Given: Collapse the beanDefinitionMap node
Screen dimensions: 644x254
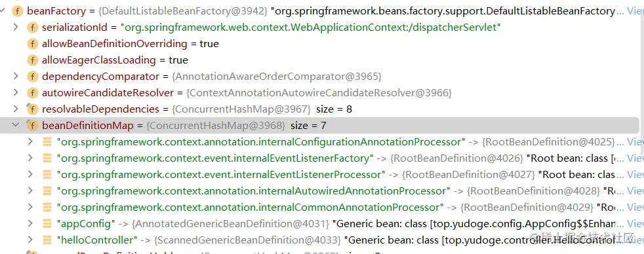Looking at the screenshot, I should [x=16, y=125].
